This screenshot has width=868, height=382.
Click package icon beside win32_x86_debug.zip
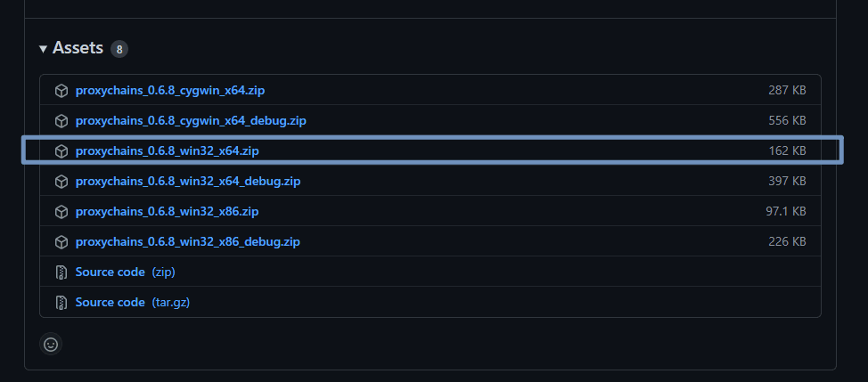click(61, 242)
